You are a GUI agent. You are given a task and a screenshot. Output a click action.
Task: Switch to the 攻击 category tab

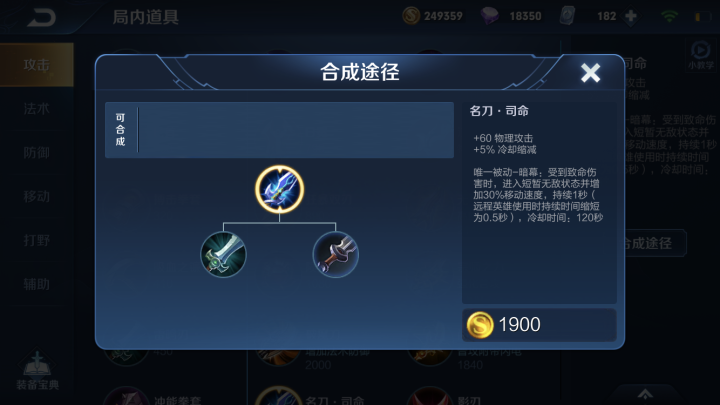point(37,65)
